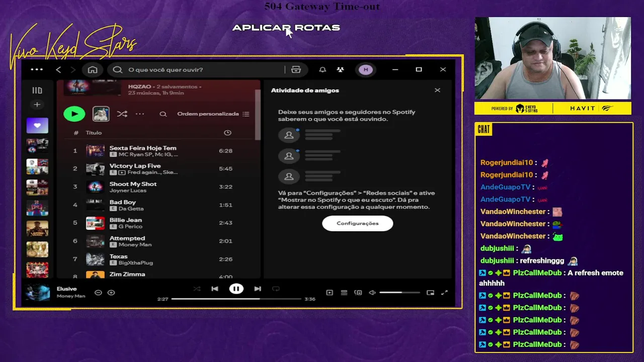Viewport: 644px width, 362px height.
Task: Collapse the library sidebar icon
Action: (37, 90)
